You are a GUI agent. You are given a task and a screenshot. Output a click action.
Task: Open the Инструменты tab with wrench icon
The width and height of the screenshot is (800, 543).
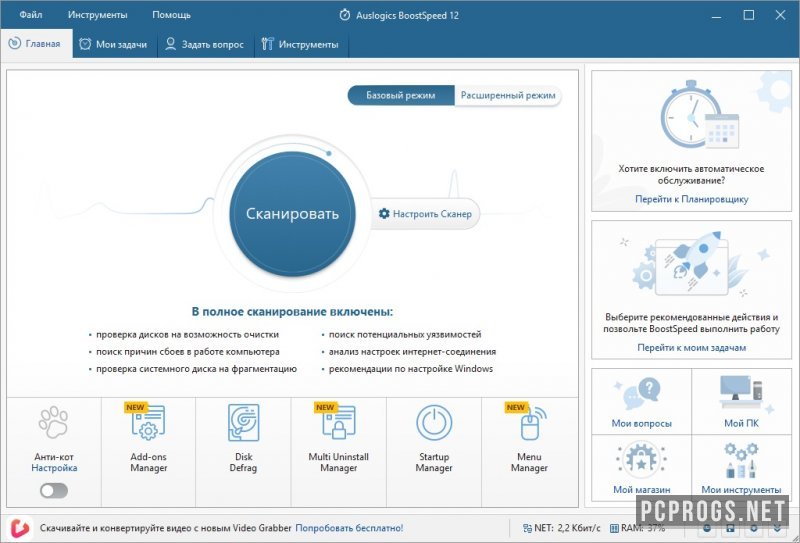(x=301, y=44)
